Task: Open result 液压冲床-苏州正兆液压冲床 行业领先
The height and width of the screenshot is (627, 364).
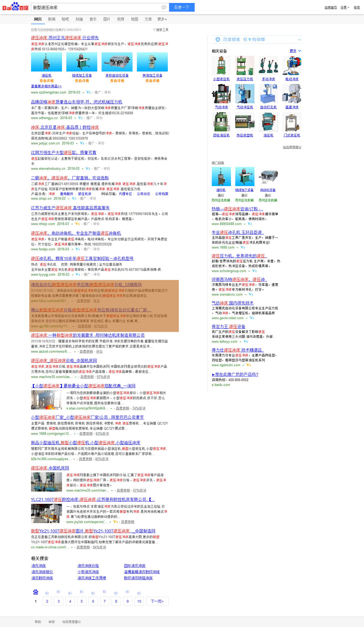Action: (x=65, y=38)
